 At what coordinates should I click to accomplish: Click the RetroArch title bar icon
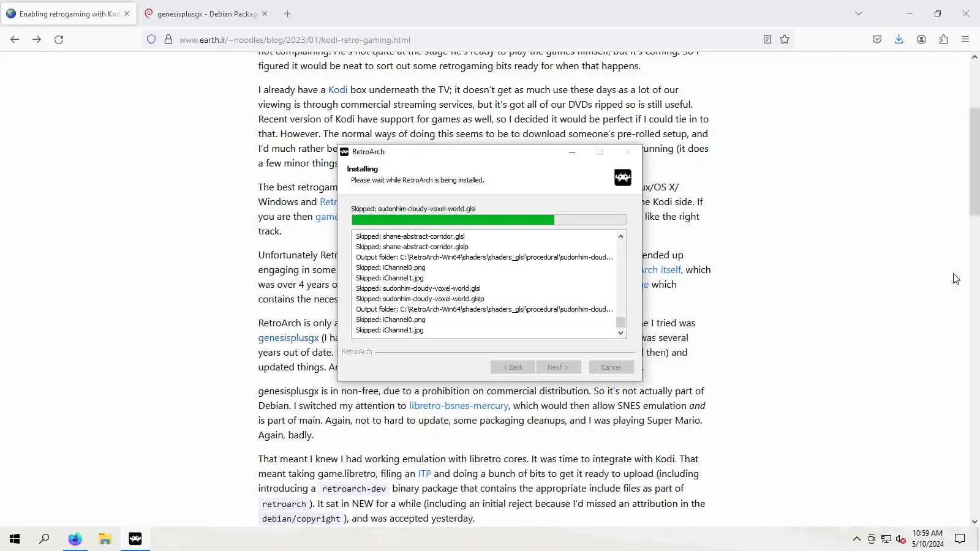coord(344,152)
